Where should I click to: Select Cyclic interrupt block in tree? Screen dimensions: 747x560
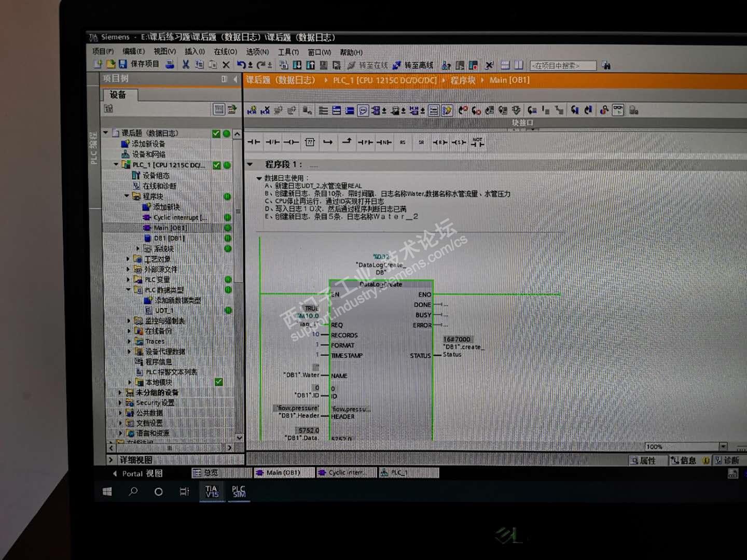coord(179,217)
